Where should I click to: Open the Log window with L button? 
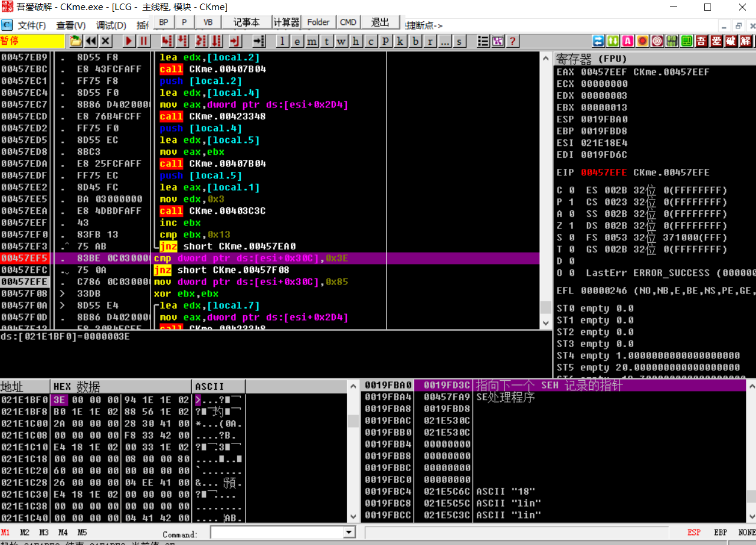(x=283, y=41)
